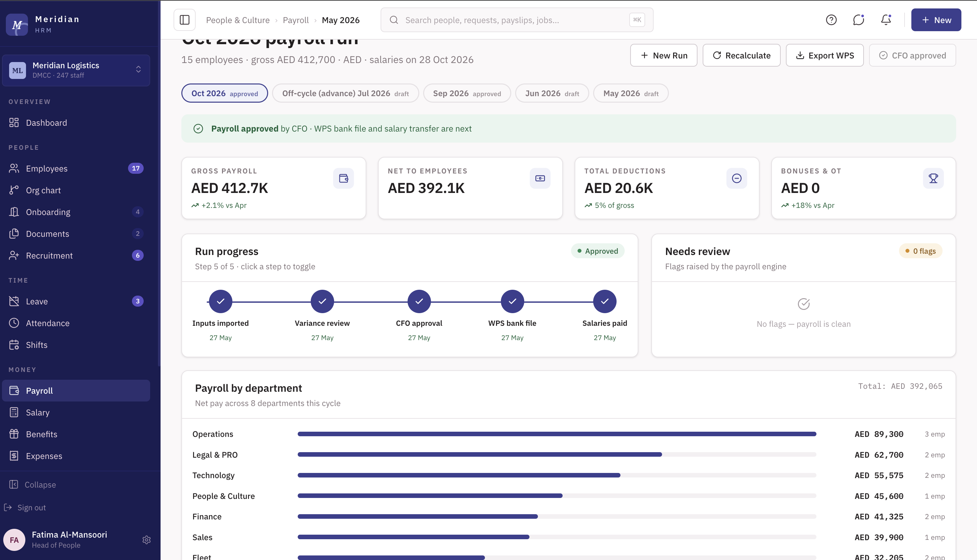Open the help question mark icon

click(831, 19)
